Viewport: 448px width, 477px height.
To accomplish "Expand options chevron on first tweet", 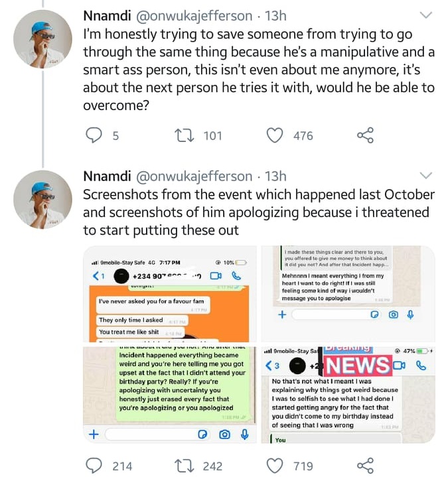I will 427,15.
